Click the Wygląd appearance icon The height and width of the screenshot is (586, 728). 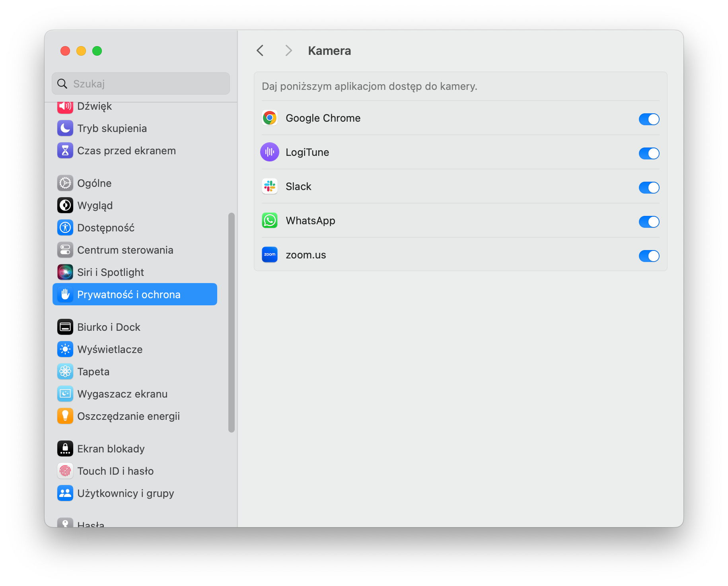(x=65, y=206)
